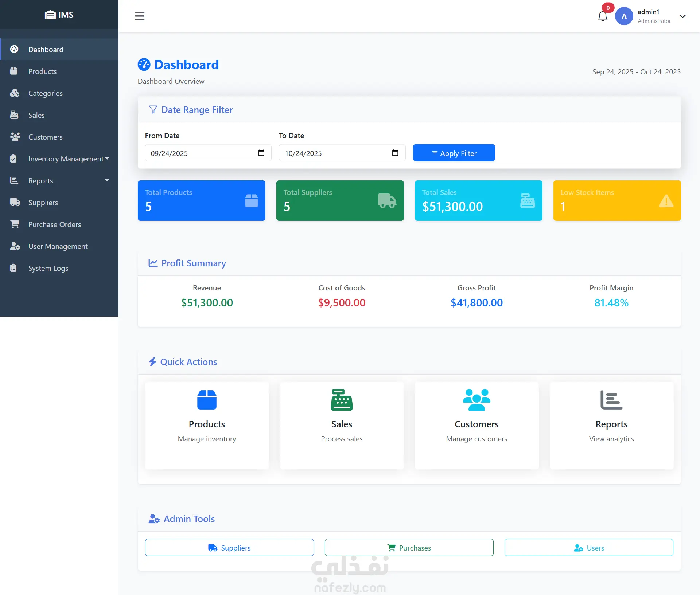Open Products from the sidebar menu
The width and height of the screenshot is (700, 595).
(43, 71)
